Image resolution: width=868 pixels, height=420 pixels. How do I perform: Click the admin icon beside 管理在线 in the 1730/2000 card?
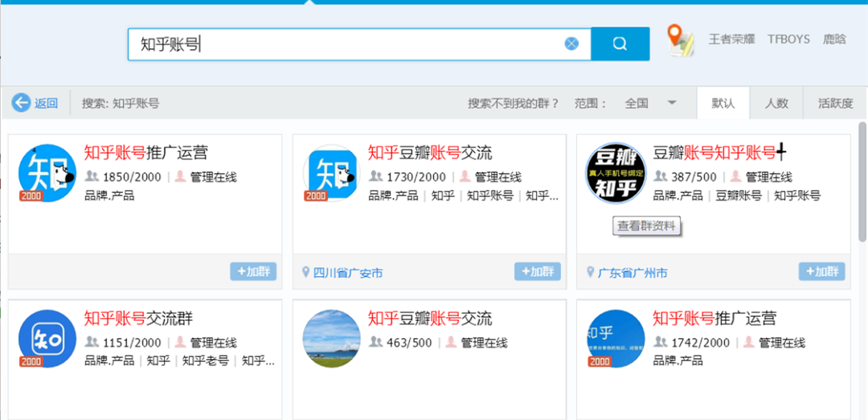coord(465,176)
